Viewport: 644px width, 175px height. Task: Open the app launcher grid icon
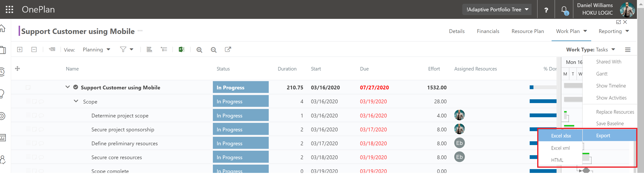(x=9, y=9)
